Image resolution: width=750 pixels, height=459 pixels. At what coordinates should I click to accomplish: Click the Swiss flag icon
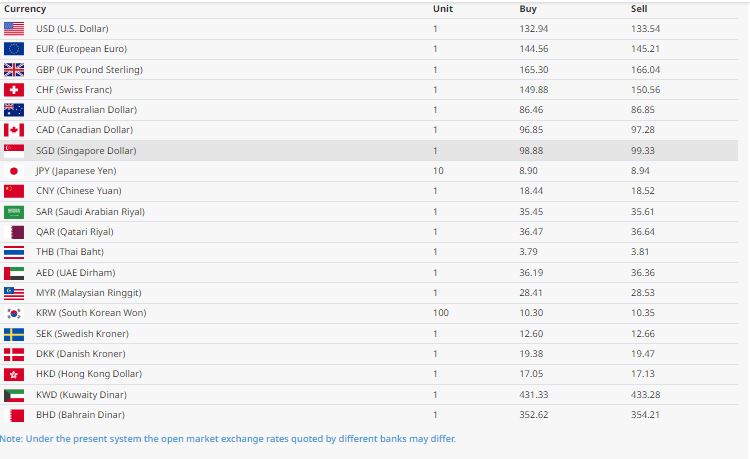[x=14, y=90]
